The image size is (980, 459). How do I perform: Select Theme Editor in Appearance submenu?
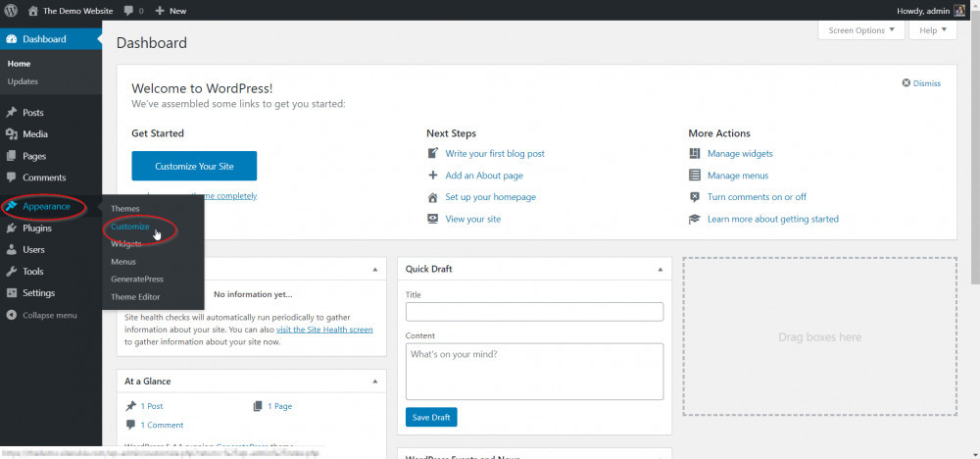pos(135,297)
